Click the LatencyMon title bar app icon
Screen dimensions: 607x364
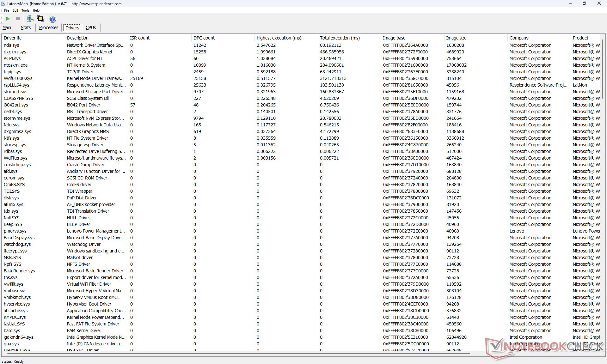pos(3,3)
